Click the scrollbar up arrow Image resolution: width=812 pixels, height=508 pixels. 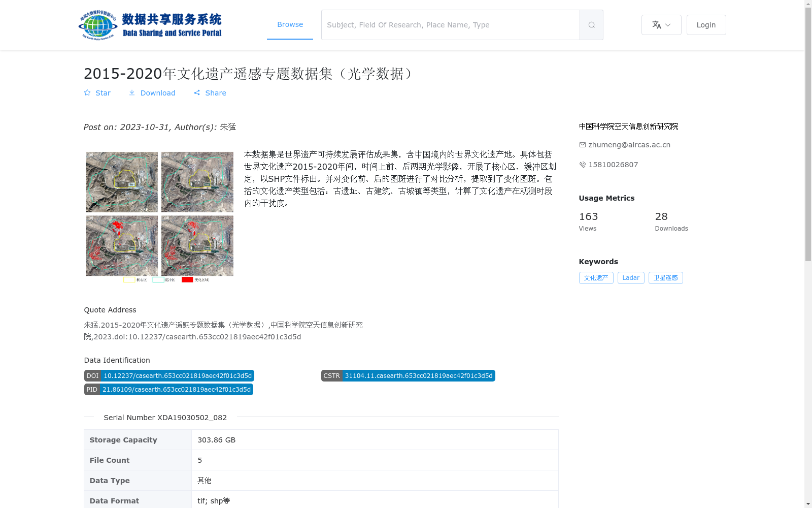pyautogui.click(x=808, y=4)
